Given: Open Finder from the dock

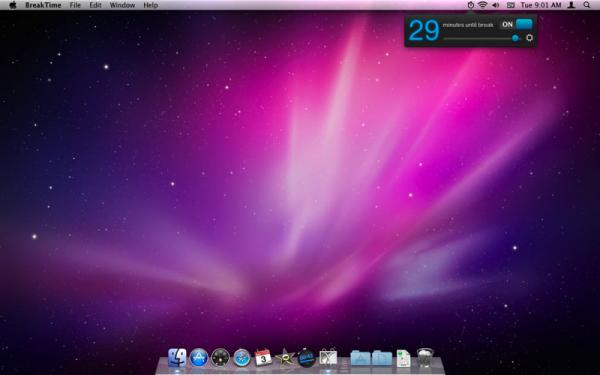Looking at the screenshot, I should pyautogui.click(x=177, y=358).
